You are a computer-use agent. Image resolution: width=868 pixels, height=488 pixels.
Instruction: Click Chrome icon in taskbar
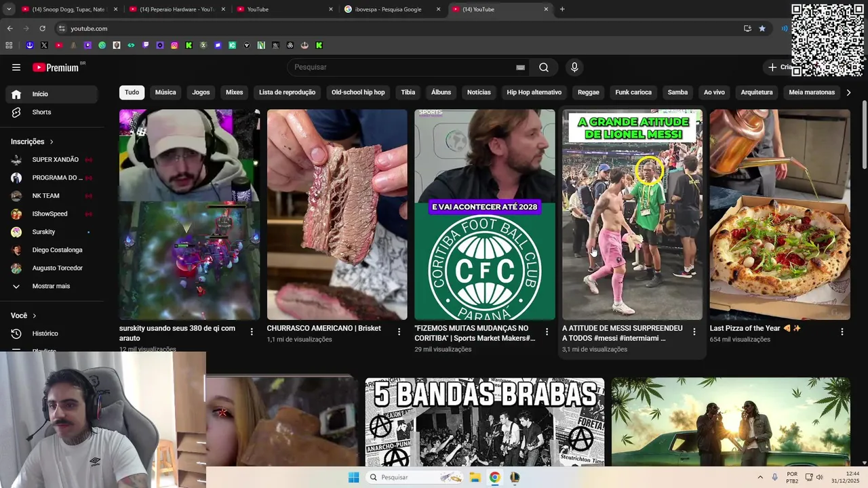[x=495, y=477]
